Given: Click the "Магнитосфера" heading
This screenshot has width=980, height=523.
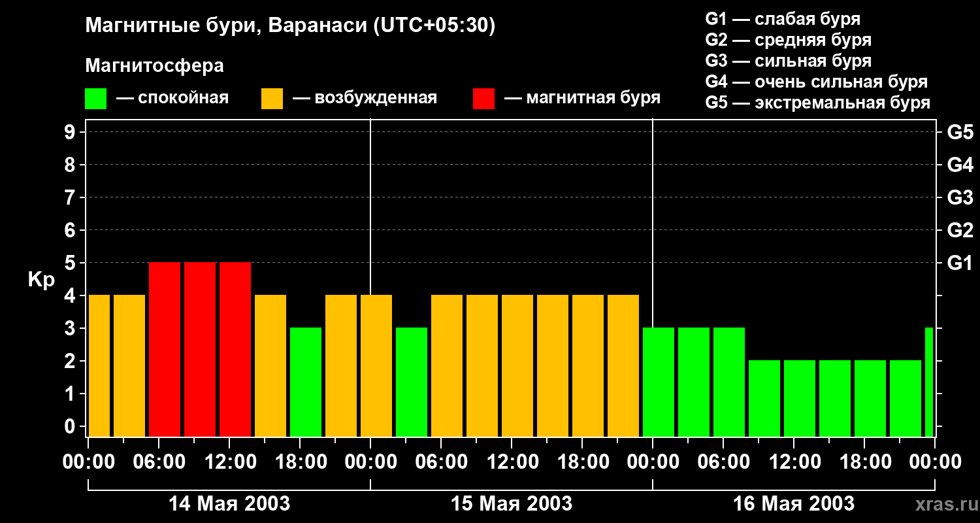Looking at the screenshot, I should pos(154,66).
